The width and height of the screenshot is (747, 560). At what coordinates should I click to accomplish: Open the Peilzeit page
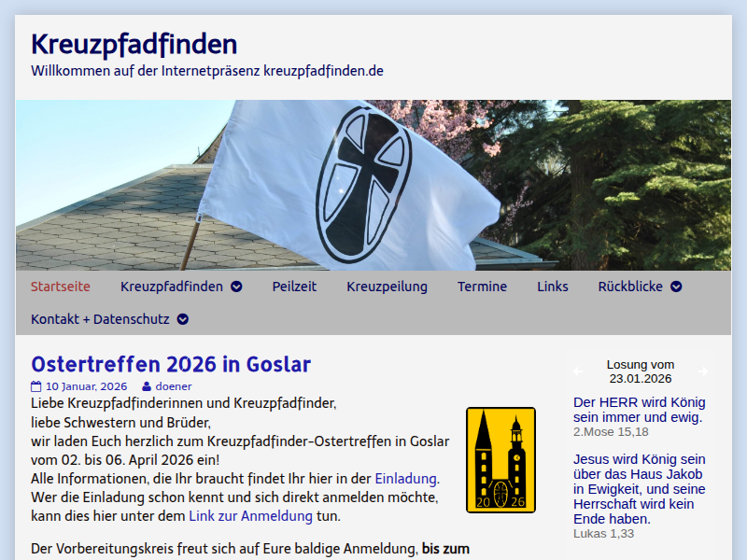pyautogui.click(x=295, y=287)
